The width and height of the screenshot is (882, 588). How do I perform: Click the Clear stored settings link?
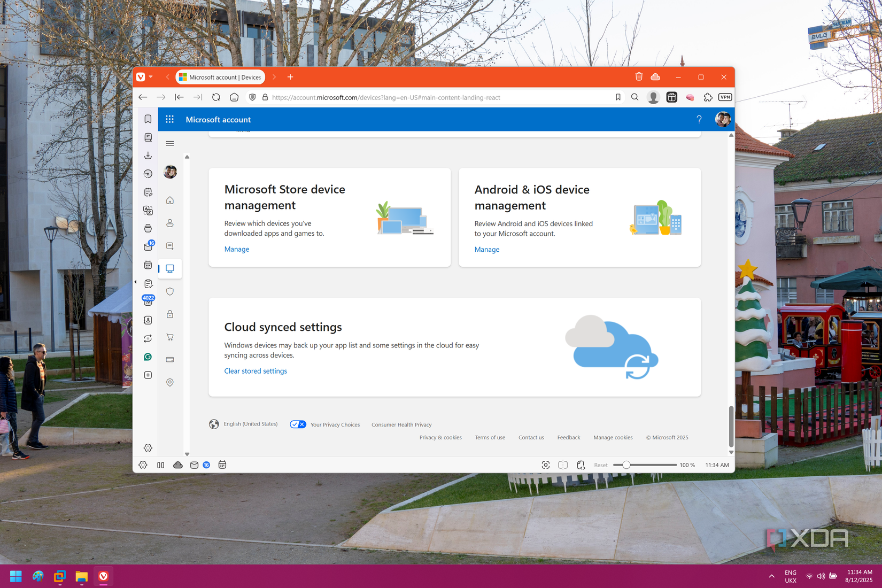tap(256, 371)
